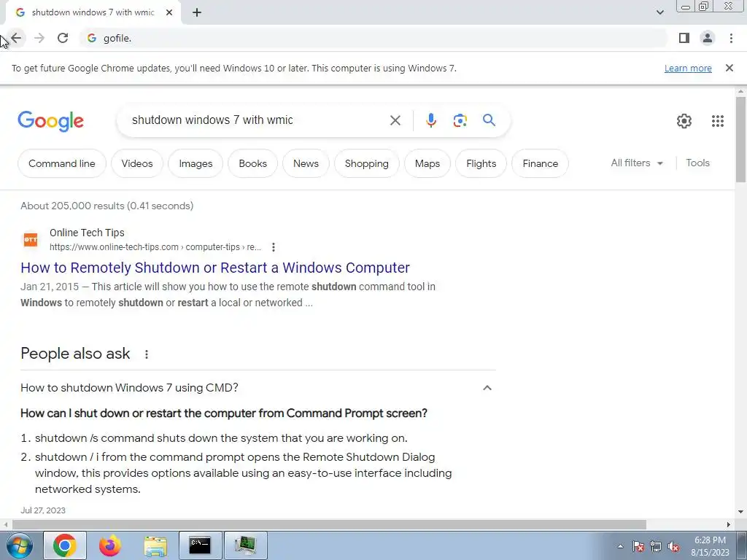Click the vertical scrollbar thumb
The width and height of the screenshot is (747, 560).
pyautogui.click(x=740, y=139)
